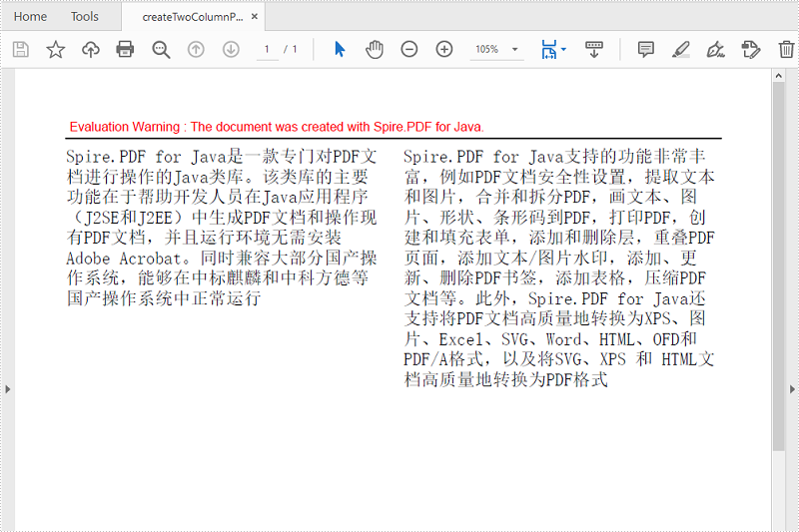Switch to the Tools tab
The image size is (799, 532).
click(85, 17)
